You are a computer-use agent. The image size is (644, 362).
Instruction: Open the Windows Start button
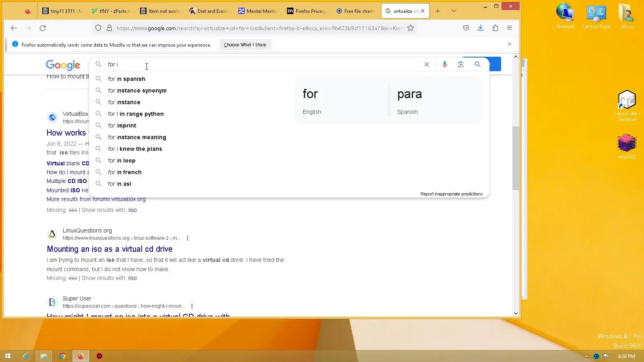[8, 356]
